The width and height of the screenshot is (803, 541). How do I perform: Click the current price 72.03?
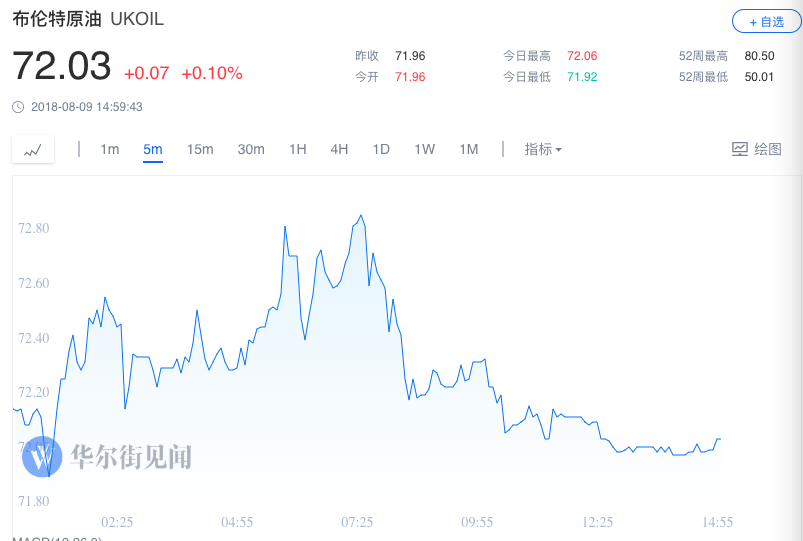click(x=61, y=66)
